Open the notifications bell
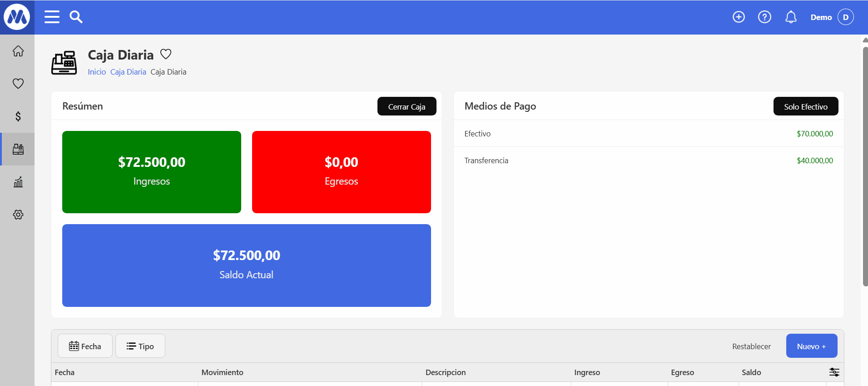868x386 pixels. point(791,17)
